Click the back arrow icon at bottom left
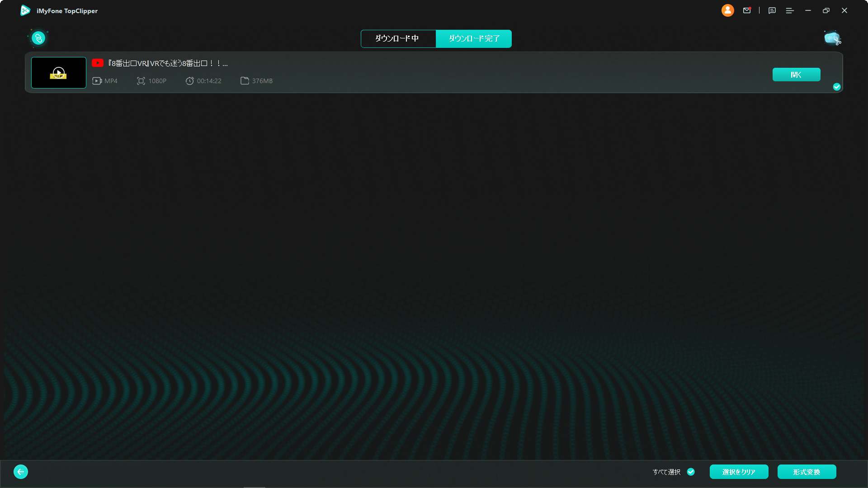 pos(21,472)
